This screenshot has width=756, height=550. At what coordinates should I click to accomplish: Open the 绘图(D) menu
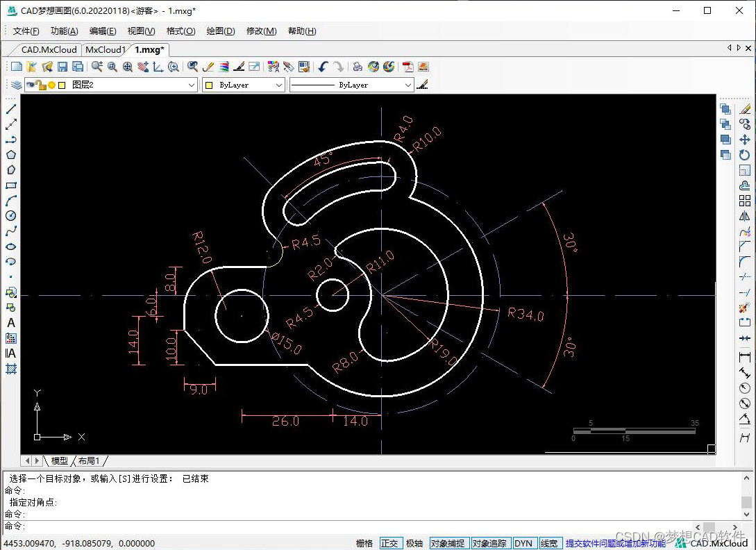(x=221, y=31)
